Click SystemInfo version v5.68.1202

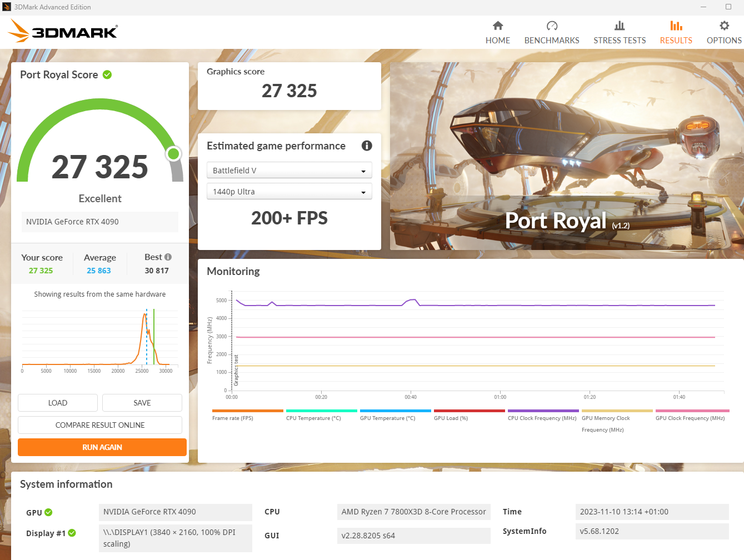[x=652, y=531]
